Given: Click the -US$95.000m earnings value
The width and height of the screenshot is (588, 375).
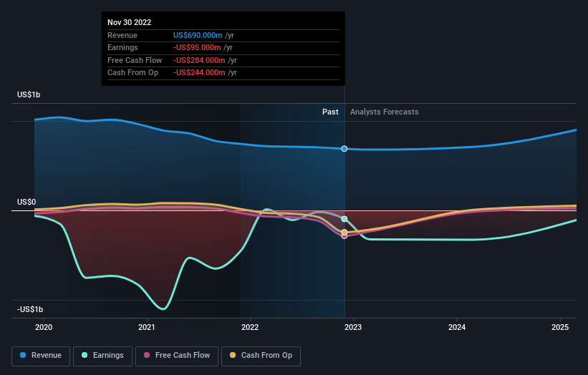Looking at the screenshot, I should pyautogui.click(x=197, y=47).
